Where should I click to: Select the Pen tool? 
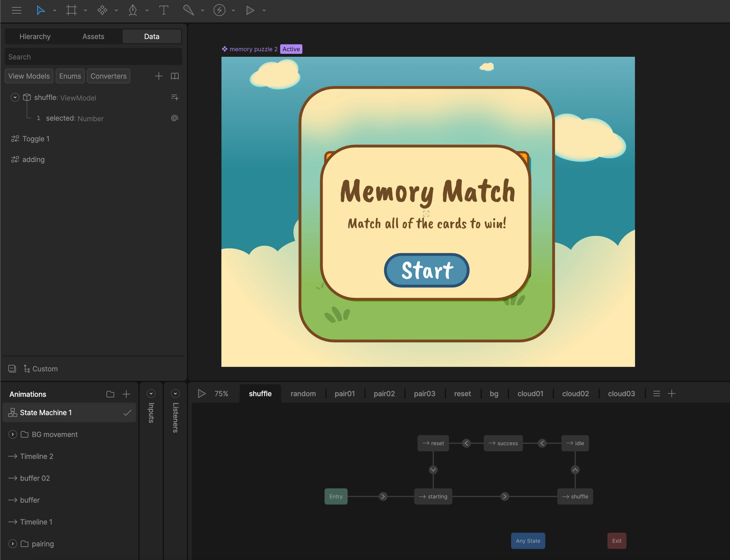tap(133, 10)
